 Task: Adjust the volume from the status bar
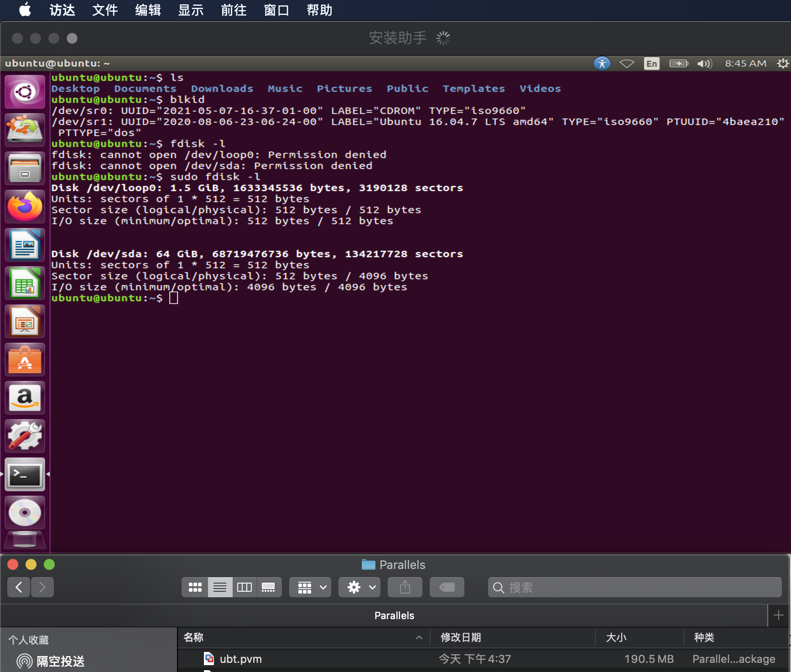[704, 63]
